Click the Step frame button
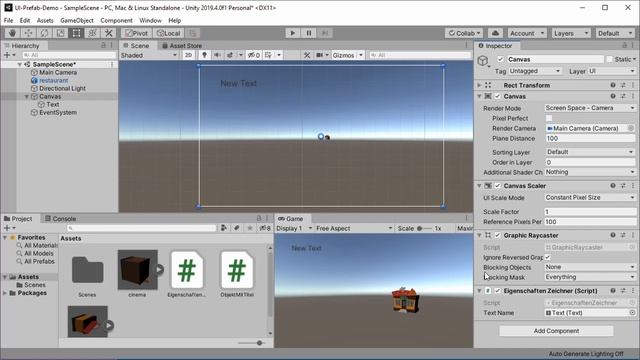This screenshot has width=640, height=360. point(324,33)
